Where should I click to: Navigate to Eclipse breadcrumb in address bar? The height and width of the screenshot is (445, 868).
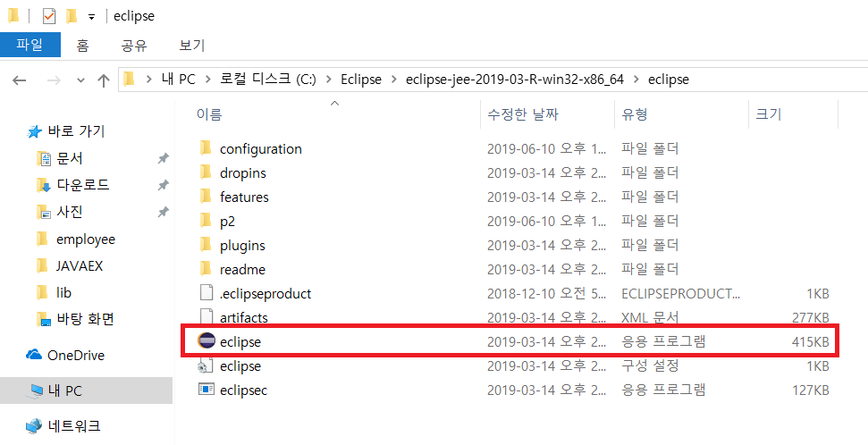click(361, 80)
